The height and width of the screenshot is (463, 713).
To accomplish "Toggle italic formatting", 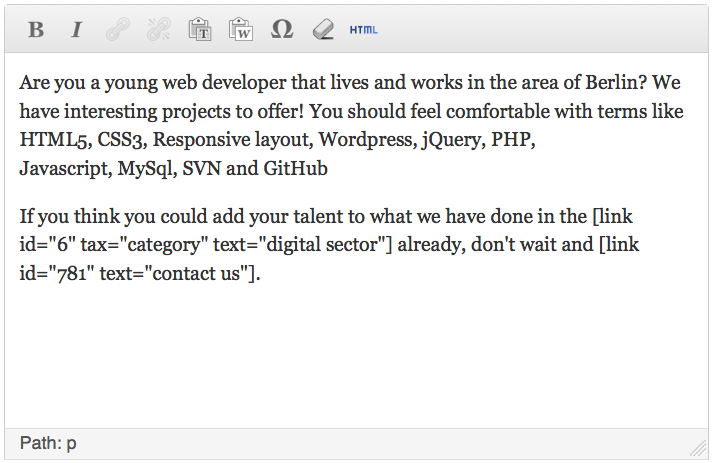I will pyautogui.click(x=77, y=30).
